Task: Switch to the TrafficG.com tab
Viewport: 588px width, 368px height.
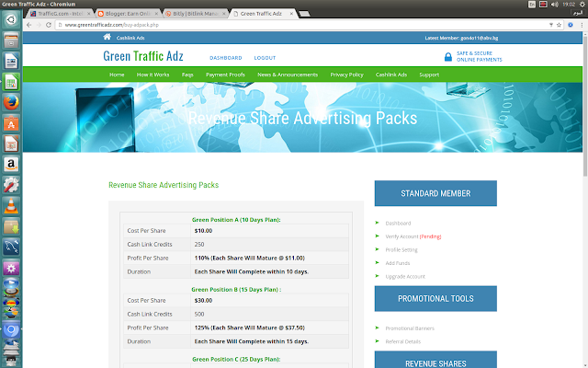Action: pos(59,14)
